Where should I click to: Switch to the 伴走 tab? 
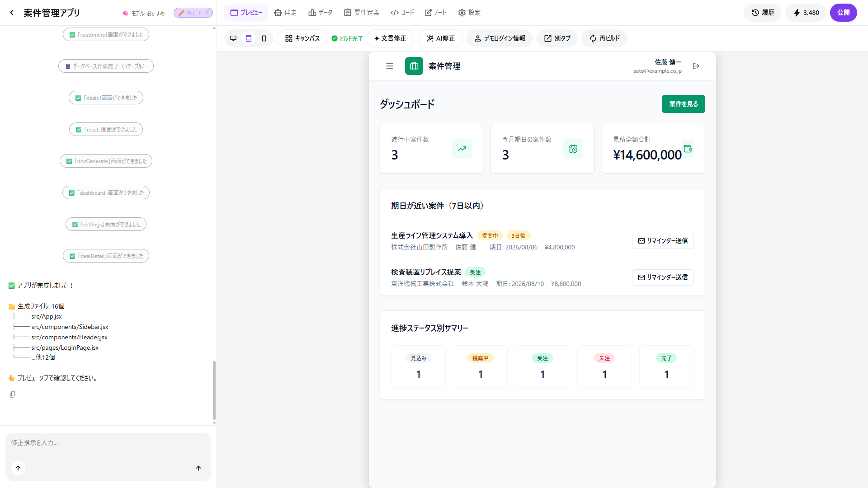tap(286, 13)
